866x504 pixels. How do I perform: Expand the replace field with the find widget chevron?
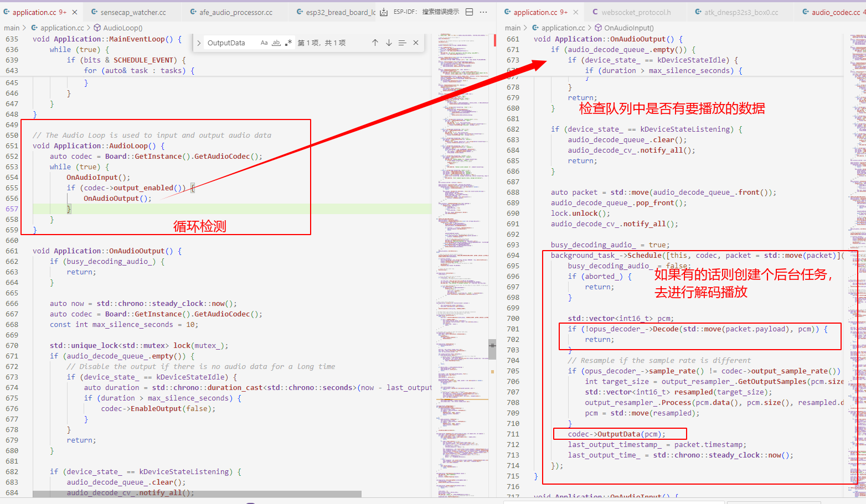click(x=199, y=43)
